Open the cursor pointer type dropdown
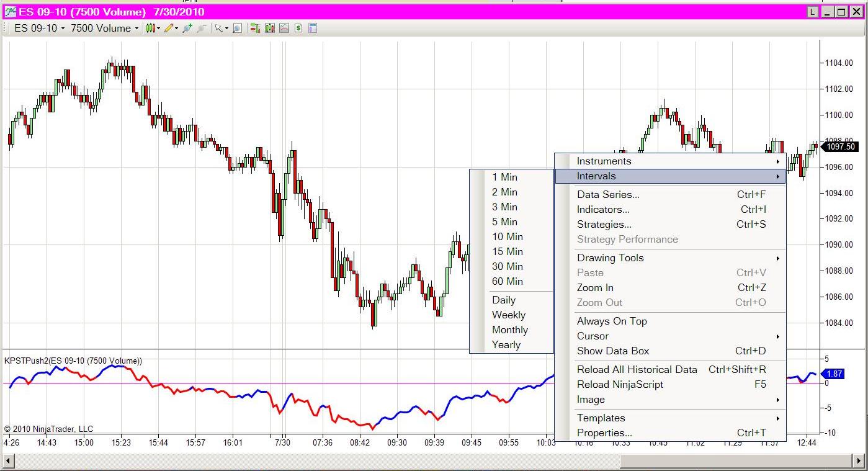 click(x=221, y=28)
